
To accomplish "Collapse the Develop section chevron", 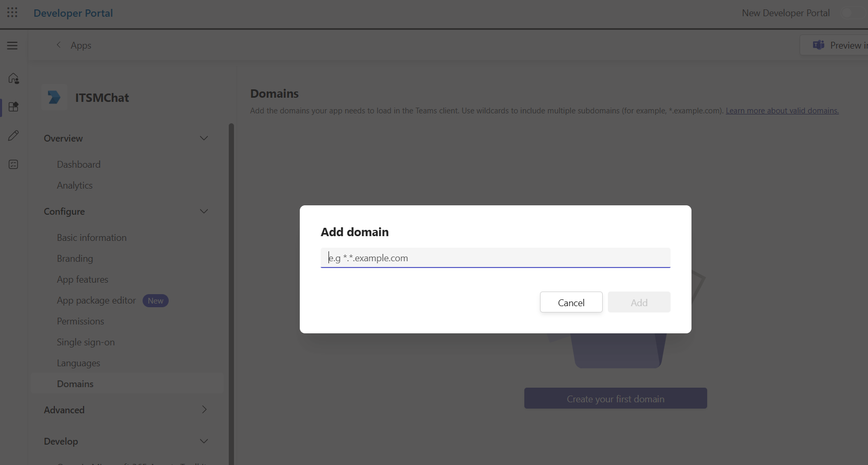I will [x=204, y=441].
